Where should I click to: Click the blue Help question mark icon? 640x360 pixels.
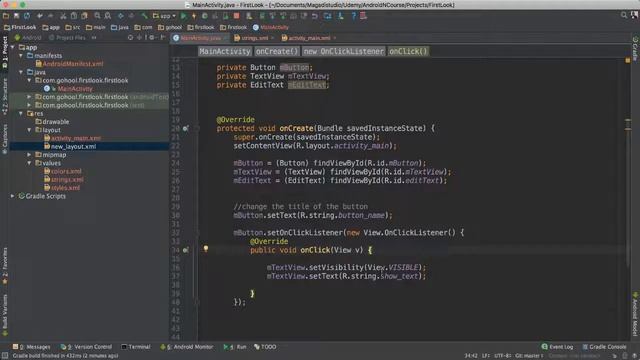coord(353,16)
